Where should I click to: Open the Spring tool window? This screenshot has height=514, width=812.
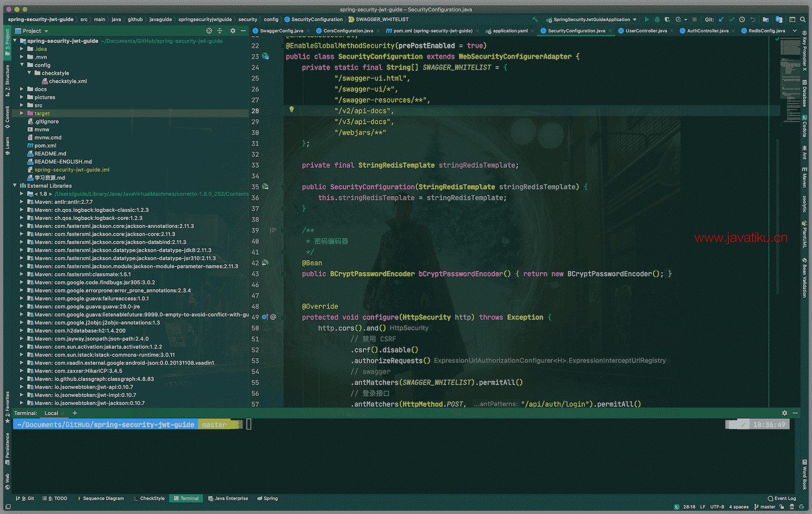(267, 499)
